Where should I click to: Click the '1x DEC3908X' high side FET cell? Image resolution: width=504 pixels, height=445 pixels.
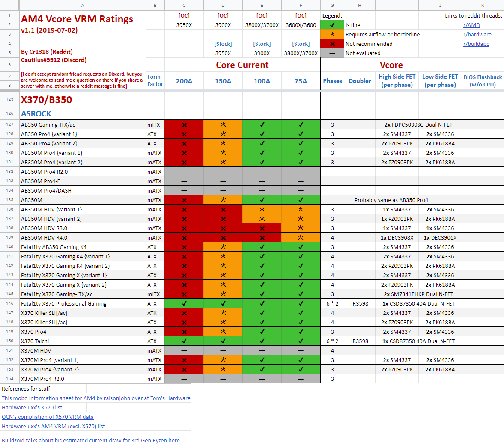(397, 237)
